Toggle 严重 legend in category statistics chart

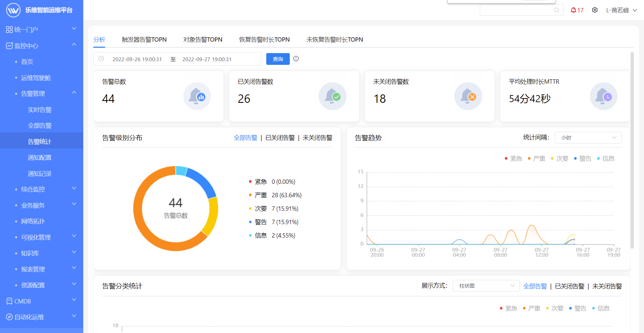[532, 308]
